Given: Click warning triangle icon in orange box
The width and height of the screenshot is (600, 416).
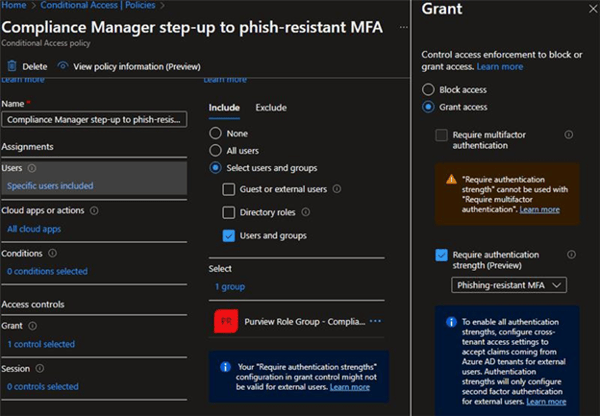Looking at the screenshot, I should tap(452, 179).
